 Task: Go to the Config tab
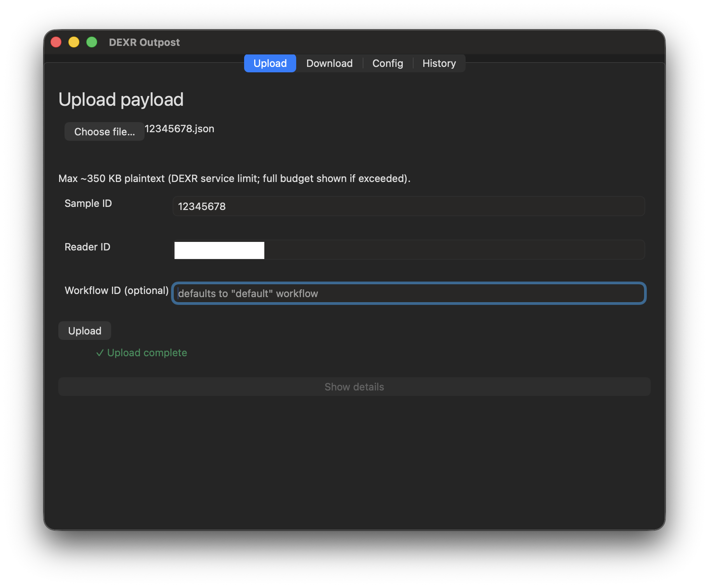click(x=388, y=63)
